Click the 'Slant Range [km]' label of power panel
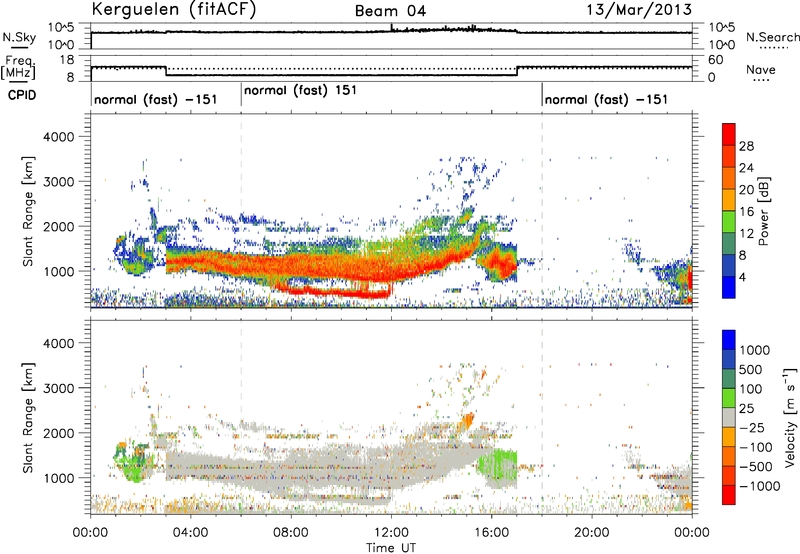Screen dimensions: 800x554 click(x=28, y=211)
